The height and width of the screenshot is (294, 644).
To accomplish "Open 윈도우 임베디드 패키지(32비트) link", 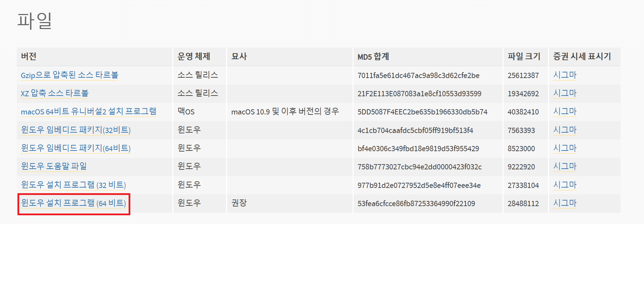I will [75, 130].
